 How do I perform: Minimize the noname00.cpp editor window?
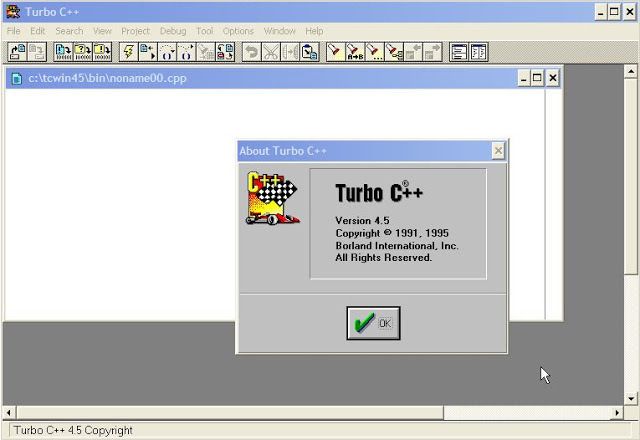(524, 78)
